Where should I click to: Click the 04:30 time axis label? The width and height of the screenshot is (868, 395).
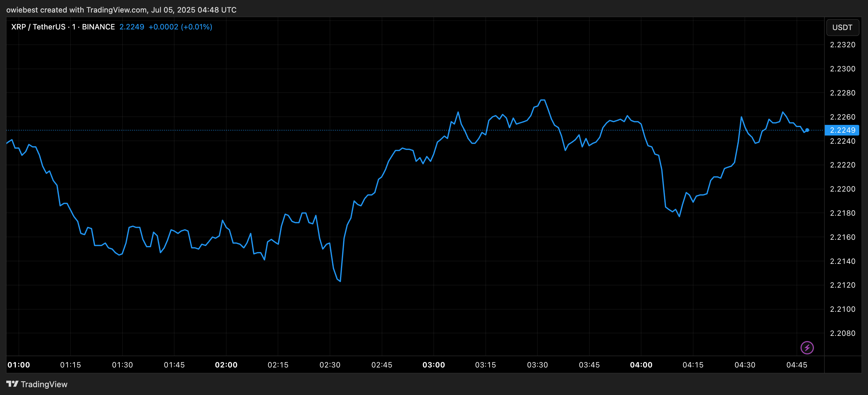[x=745, y=365]
